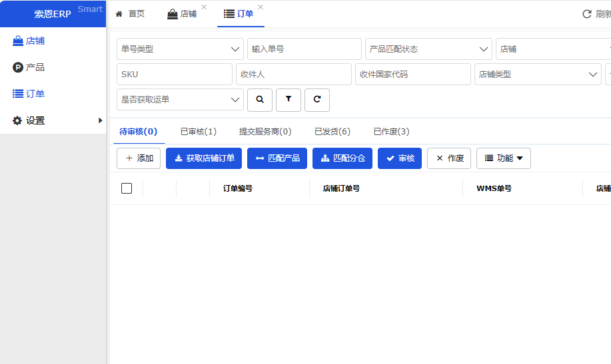Click the reset circular-arrow button
This screenshot has height=364, width=611.
[x=316, y=100]
